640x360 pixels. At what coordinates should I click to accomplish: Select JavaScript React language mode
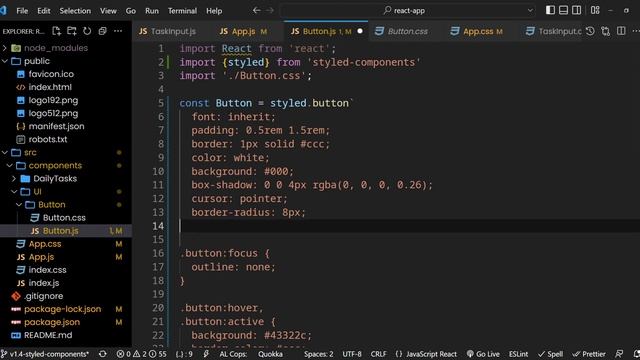click(x=426, y=354)
